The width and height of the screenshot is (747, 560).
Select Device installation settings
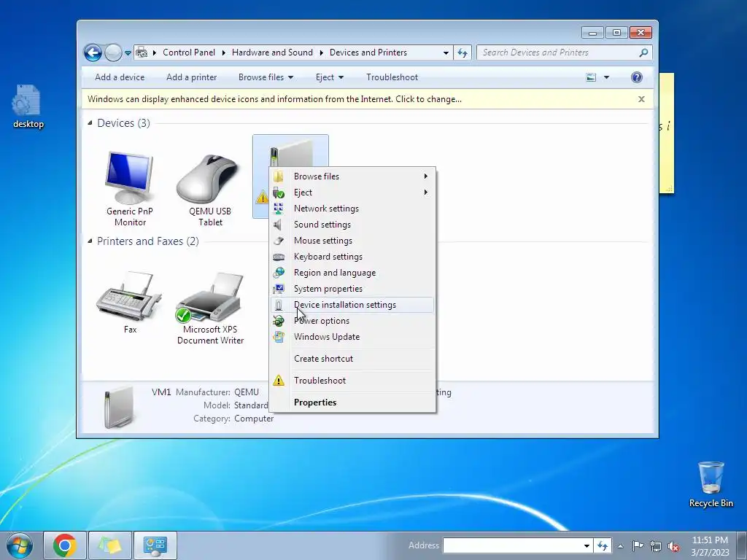click(352, 305)
